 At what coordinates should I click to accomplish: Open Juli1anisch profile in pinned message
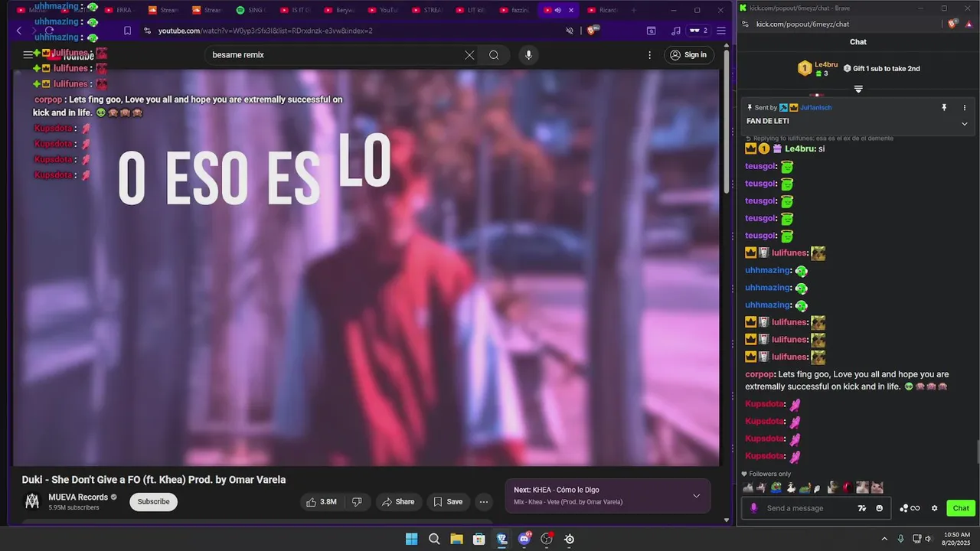816,108
